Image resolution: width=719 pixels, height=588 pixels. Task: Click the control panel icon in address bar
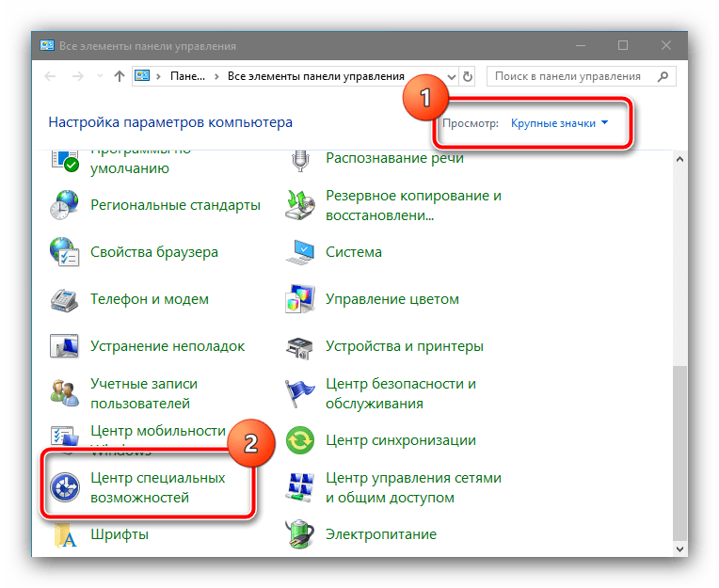(x=142, y=75)
